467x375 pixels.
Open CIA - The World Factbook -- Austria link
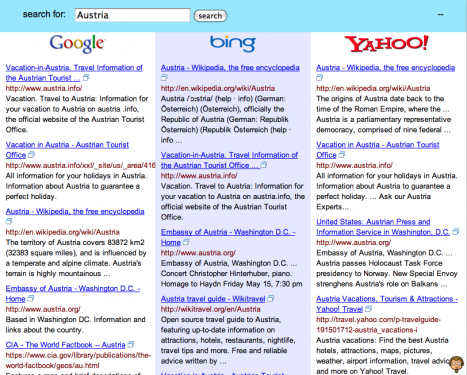tap(65, 345)
